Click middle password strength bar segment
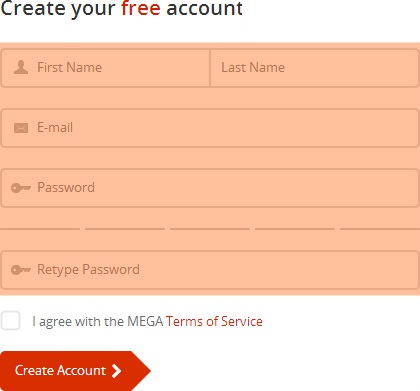The height and width of the screenshot is (391, 420). [x=210, y=229]
